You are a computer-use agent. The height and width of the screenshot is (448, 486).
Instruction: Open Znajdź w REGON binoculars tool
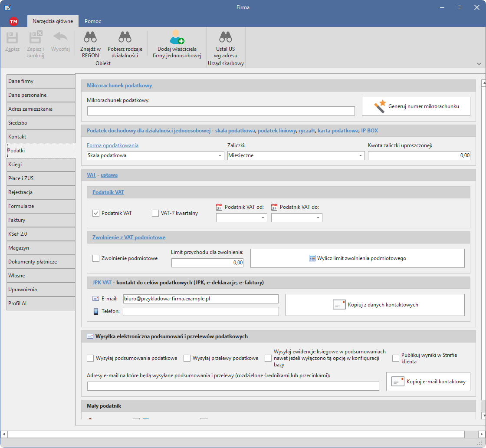[x=90, y=37]
